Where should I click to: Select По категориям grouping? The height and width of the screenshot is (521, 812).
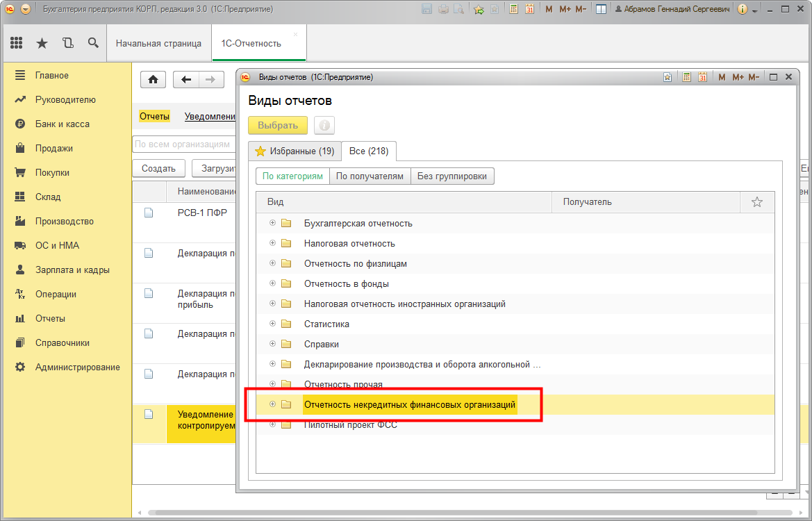click(x=292, y=176)
